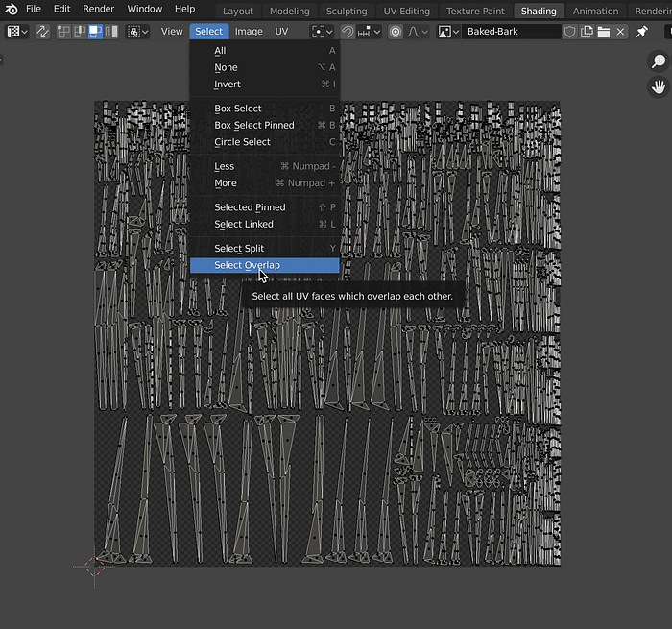Open image folder icon

point(604,32)
